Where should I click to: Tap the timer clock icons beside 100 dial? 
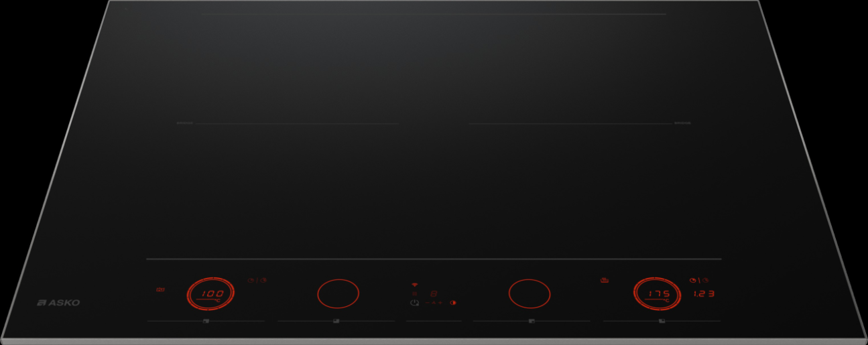click(257, 281)
